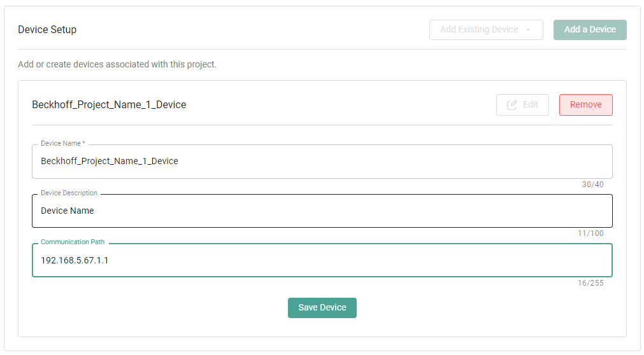Viewport: 644px width, 355px height.
Task: Click the Beckhoff_Project_Name_1_Device card title
Action: tap(109, 105)
